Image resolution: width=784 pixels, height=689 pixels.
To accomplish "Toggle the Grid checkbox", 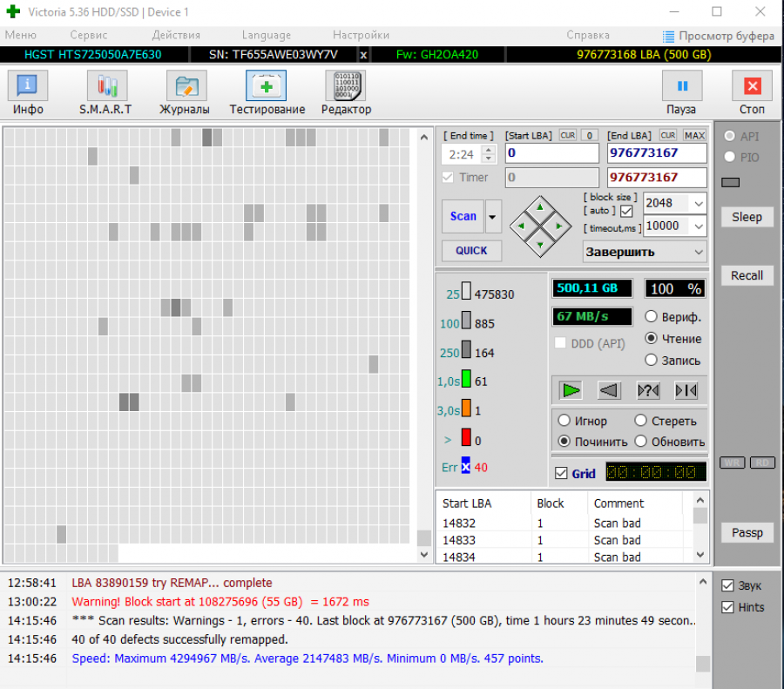I will (x=562, y=473).
